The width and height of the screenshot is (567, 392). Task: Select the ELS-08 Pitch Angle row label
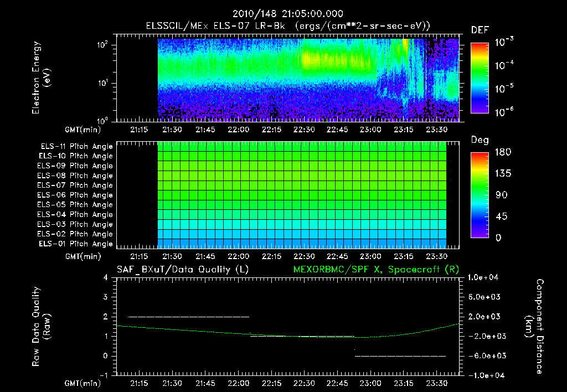(x=75, y=176)
